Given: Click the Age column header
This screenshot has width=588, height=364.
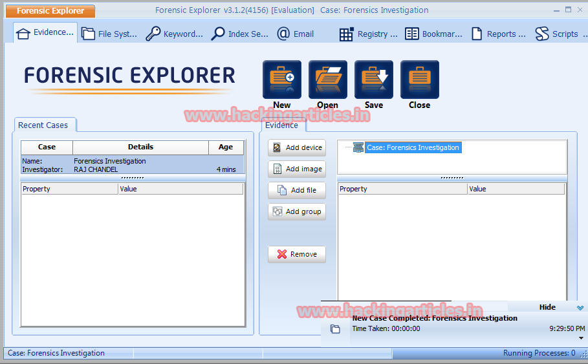Looking at the screenshot, I should 226,147.
